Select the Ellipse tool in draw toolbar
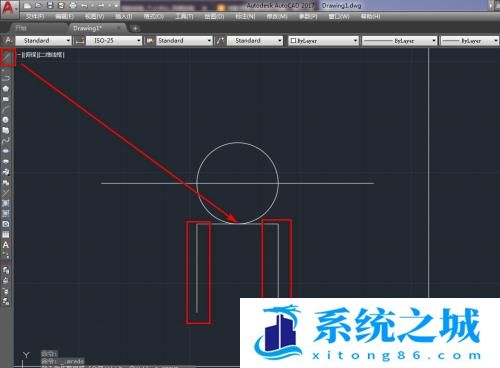500x368 pixels. pos(6,151)
